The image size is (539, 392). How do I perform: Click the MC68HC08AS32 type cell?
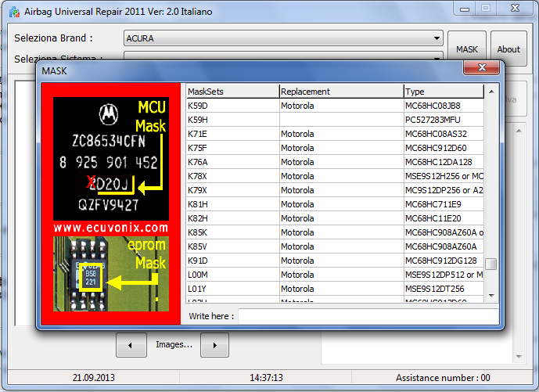(x=444, y=134)
